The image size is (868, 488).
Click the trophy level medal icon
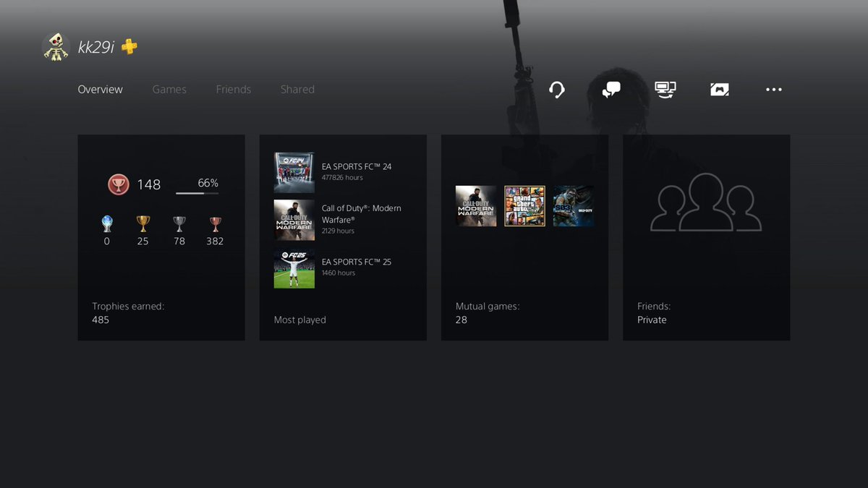119,185
